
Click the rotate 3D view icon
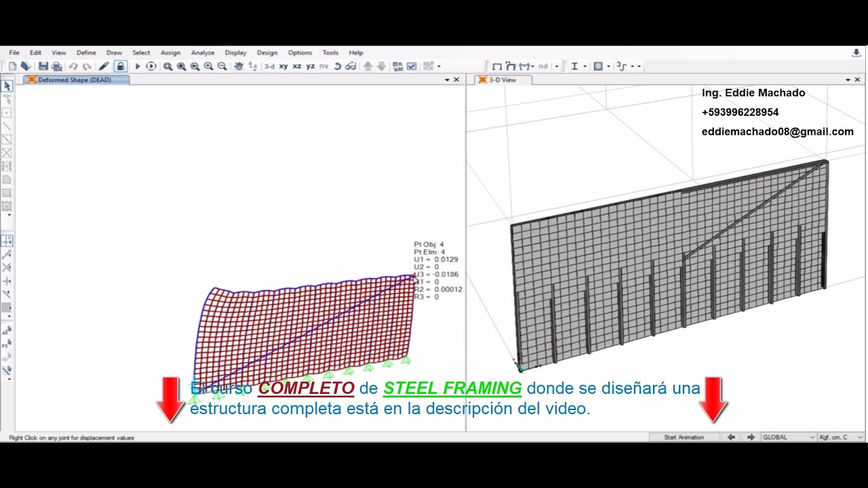tap(338, 66)
